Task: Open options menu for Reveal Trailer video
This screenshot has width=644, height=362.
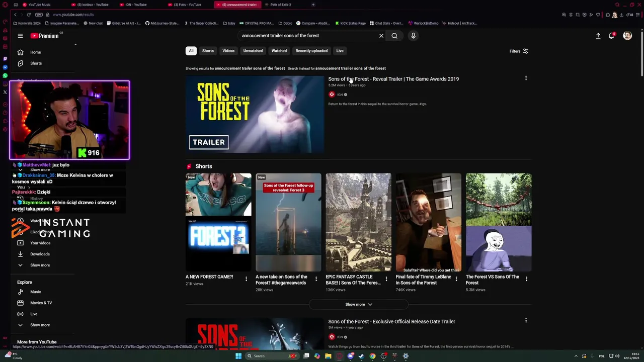Action: coord(526,78)
